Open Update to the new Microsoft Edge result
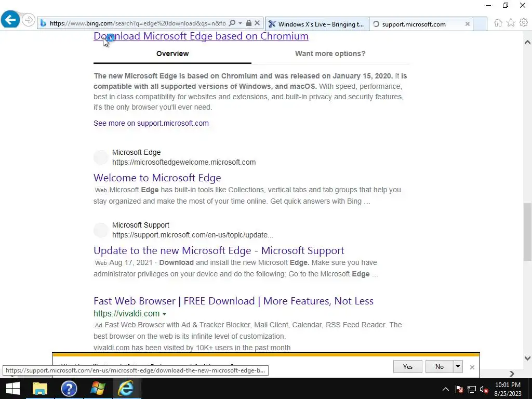This screenshot has height=399, width=532. 219,250
